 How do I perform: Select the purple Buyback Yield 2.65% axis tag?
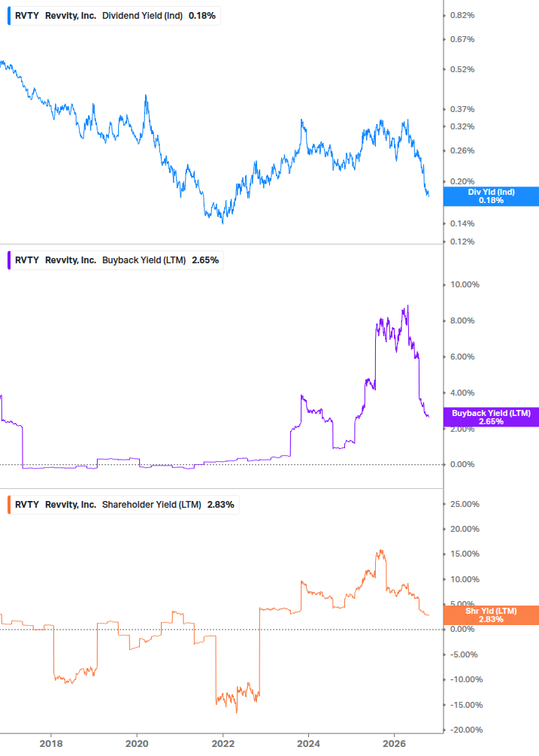[491, 417]
